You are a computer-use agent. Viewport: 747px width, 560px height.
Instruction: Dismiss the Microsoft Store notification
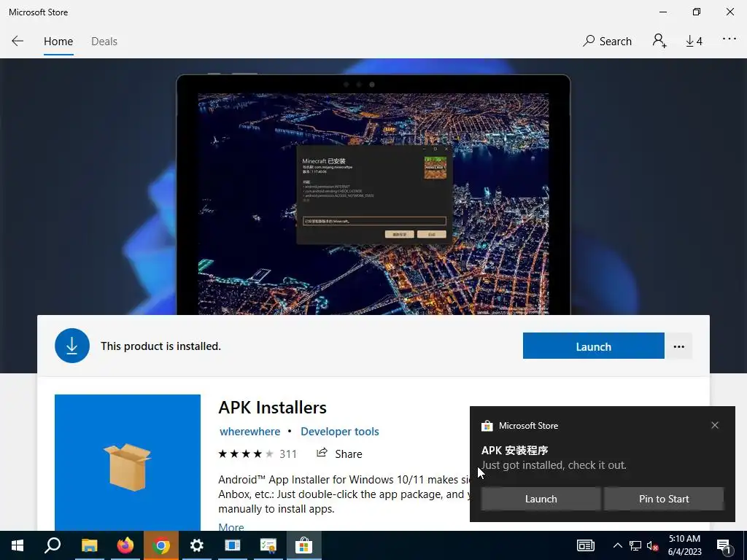pyautogui.click(x=715, y=425)
